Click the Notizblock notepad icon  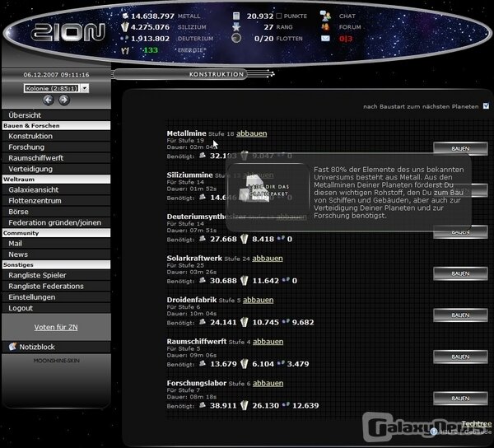point(12,347)
